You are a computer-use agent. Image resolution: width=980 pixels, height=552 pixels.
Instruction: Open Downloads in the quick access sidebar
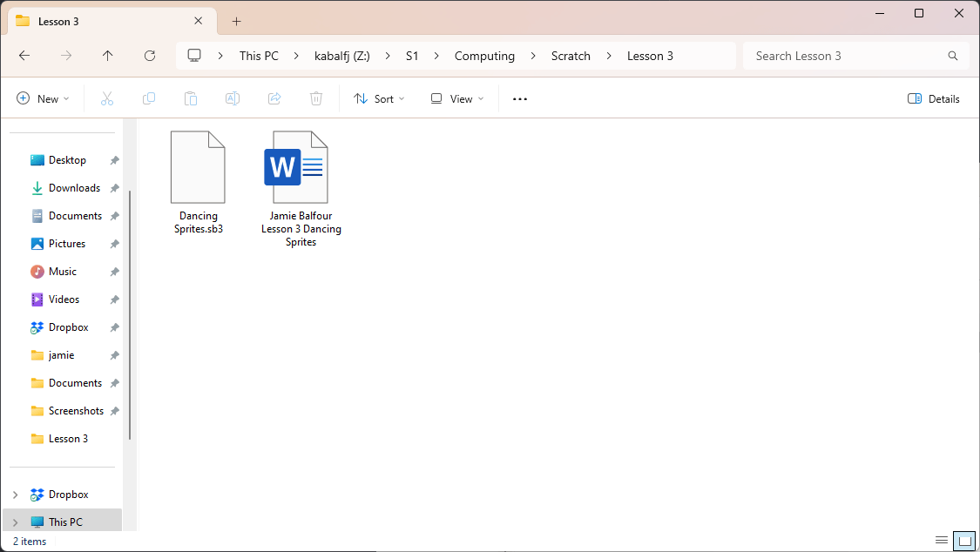74,188
